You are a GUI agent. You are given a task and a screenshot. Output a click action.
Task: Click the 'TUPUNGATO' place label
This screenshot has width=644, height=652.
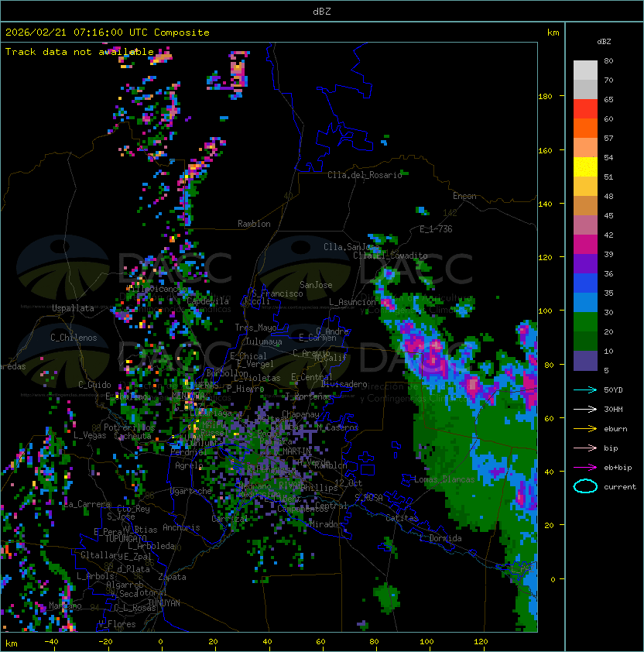click(125, 539)
